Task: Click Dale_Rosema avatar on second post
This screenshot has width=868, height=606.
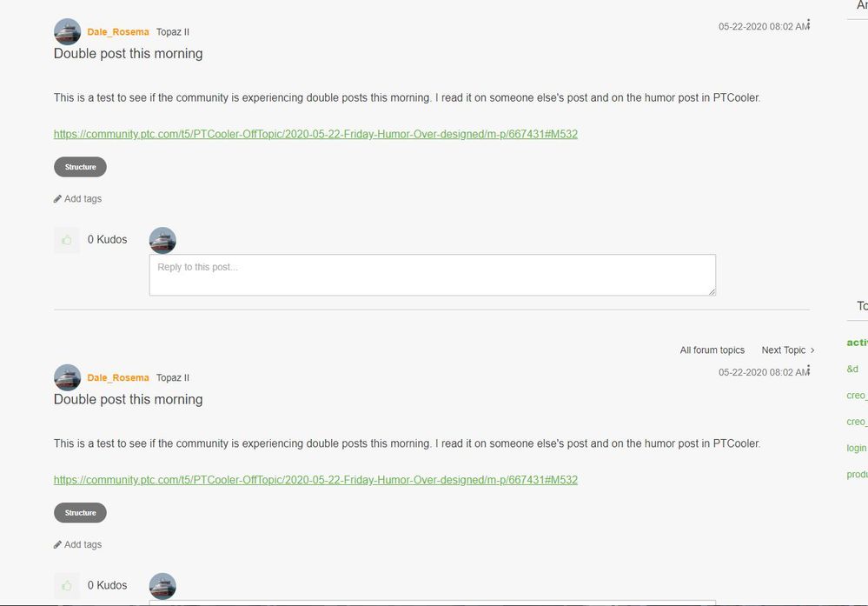Action: click(67, 378)
